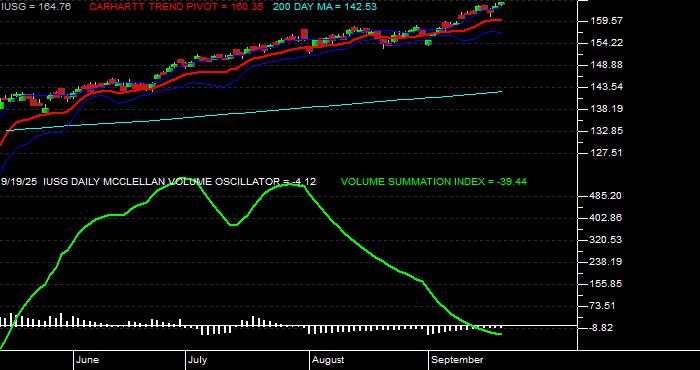This screenshot has height=370, width=700.
Task: Click the IUSG = 164.76 price label
Action: pos(35,7)
